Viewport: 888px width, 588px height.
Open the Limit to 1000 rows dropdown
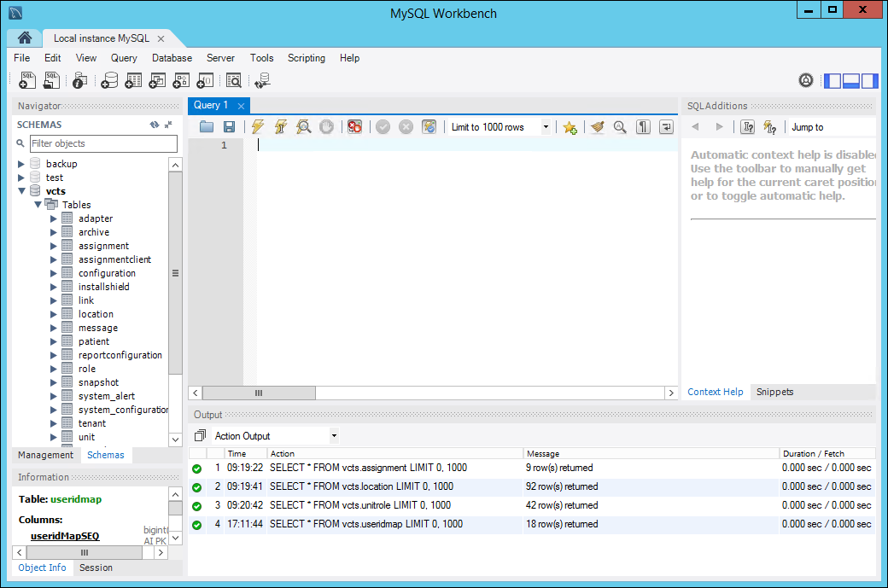(x=500, y=127)
